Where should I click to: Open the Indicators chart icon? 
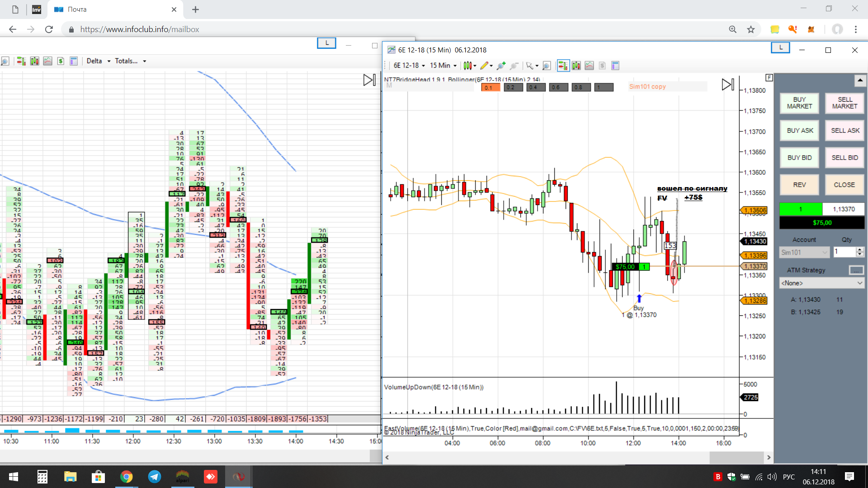[x=589, y=66]
